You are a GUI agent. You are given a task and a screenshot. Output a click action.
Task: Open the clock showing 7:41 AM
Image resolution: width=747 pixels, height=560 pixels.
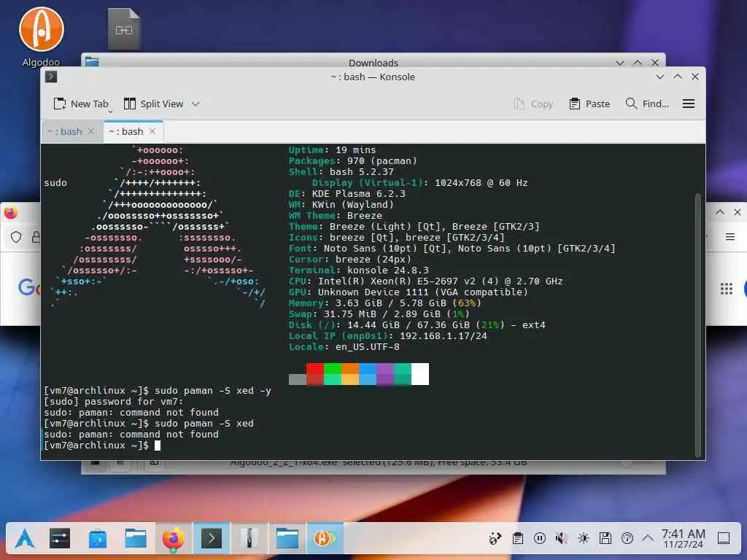pos(683,539)
